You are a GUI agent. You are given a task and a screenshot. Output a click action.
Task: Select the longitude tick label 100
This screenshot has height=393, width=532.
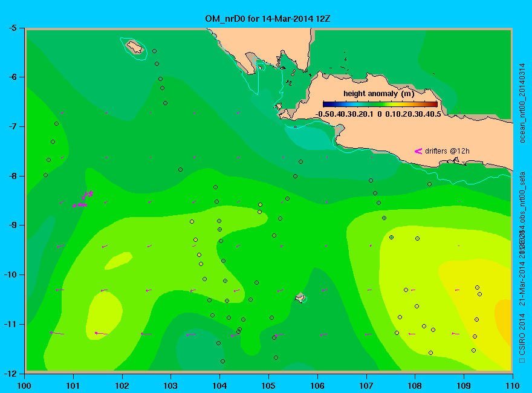(x=24, y=386)
